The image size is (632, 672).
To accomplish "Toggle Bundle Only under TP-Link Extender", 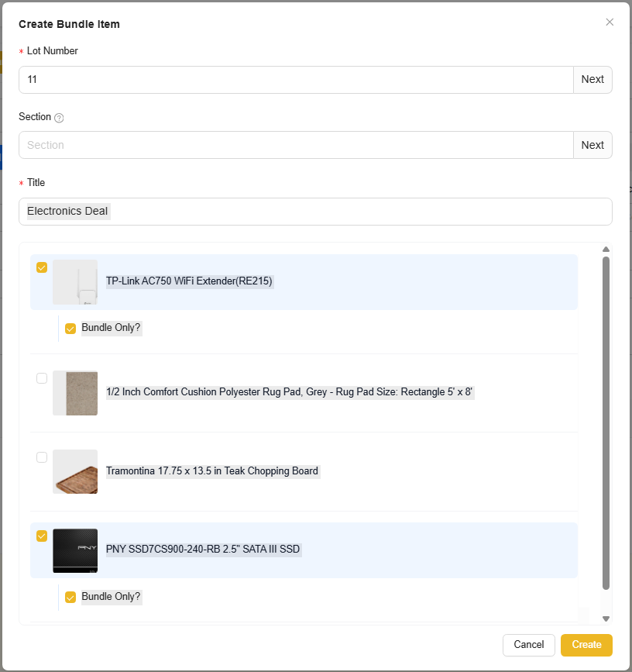I will tap(70, 329).
